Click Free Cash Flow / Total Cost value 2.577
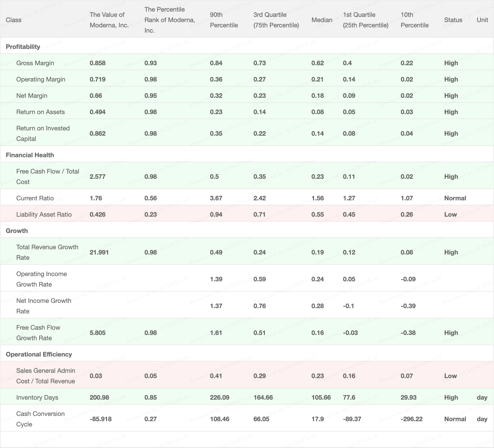Image resolution: width=494 pixels, height=448 pixels. tap(97, 177)
